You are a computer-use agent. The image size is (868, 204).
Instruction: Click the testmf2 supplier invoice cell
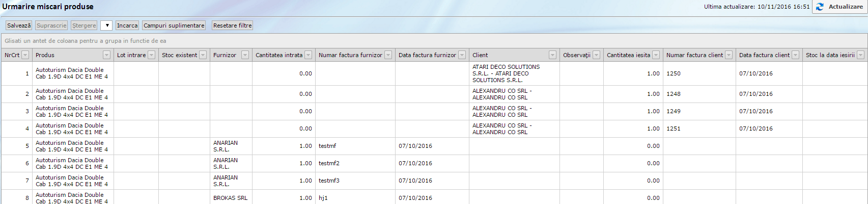pos(329,163)
